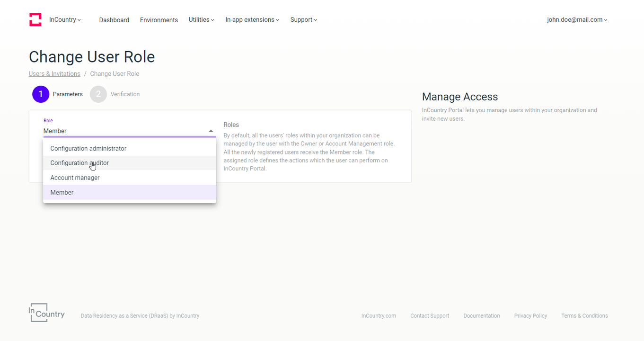Open the Documentation footer link
Image resolution: width=644 pixels, height=341 pixels.
click(x=482, y=316)
